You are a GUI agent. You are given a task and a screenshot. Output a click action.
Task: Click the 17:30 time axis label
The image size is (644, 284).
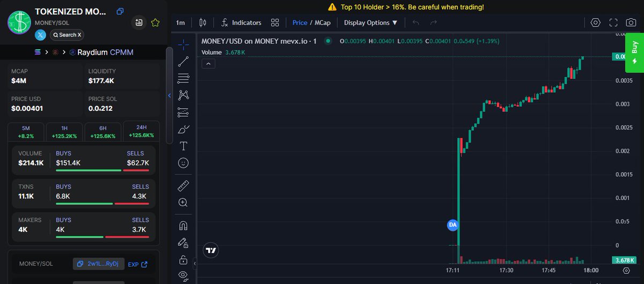(506, 270)
